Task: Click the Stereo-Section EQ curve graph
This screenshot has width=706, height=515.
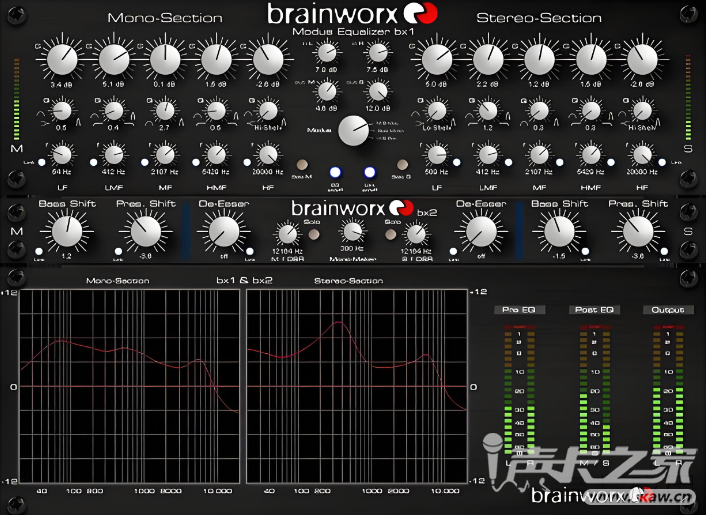Action: (357, 386)
